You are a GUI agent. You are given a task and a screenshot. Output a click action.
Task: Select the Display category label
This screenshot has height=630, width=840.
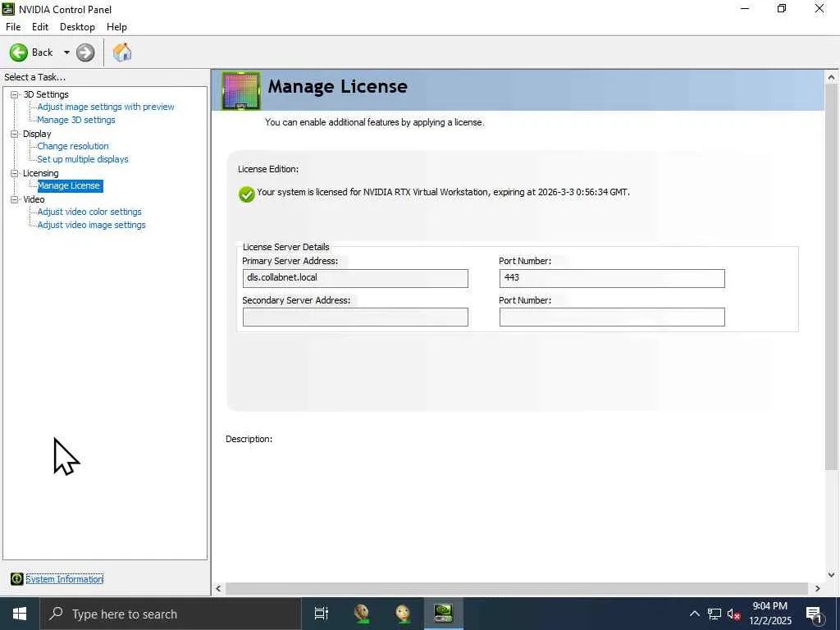click(x=37, y=134)
